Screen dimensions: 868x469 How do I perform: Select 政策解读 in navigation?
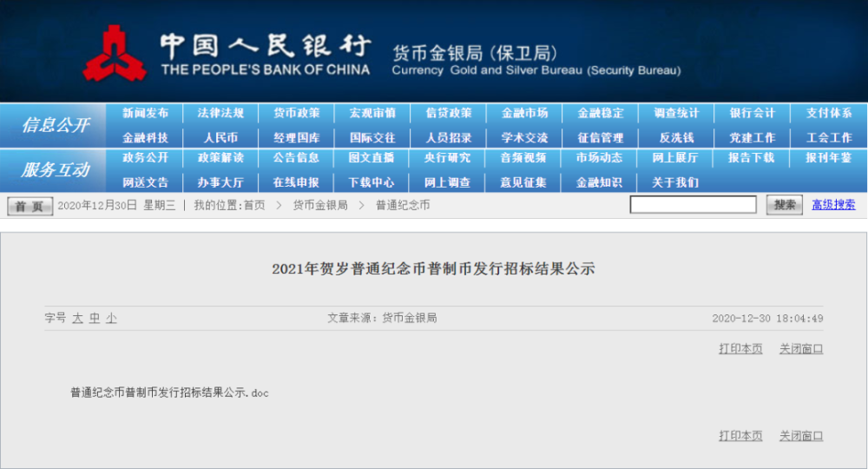[x=220, y=157]
